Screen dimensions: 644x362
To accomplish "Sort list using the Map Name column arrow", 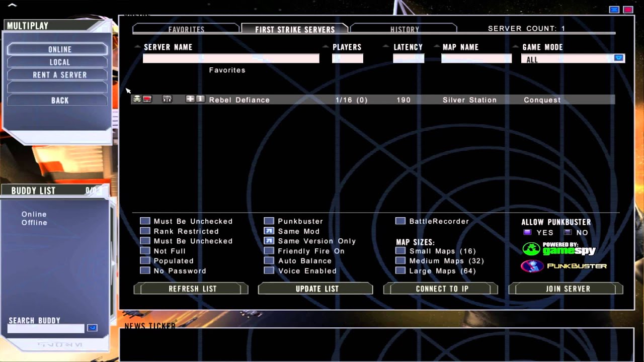I will 436,47.
